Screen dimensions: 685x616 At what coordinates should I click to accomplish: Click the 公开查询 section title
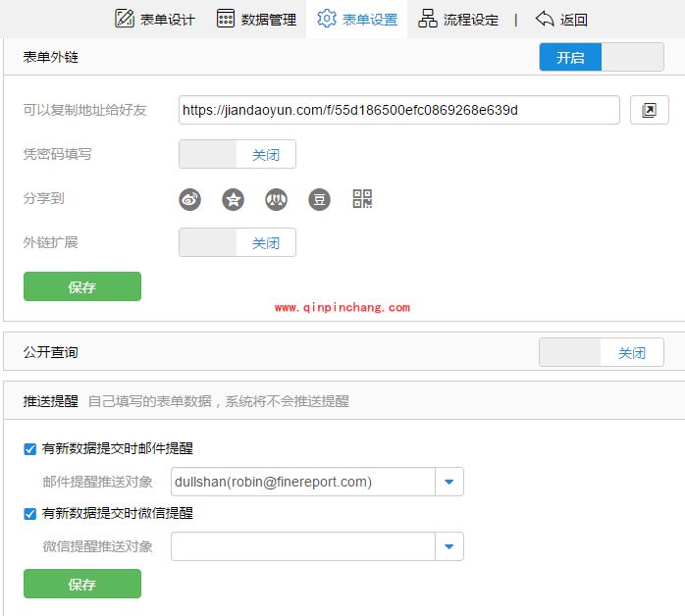[51, 352]
